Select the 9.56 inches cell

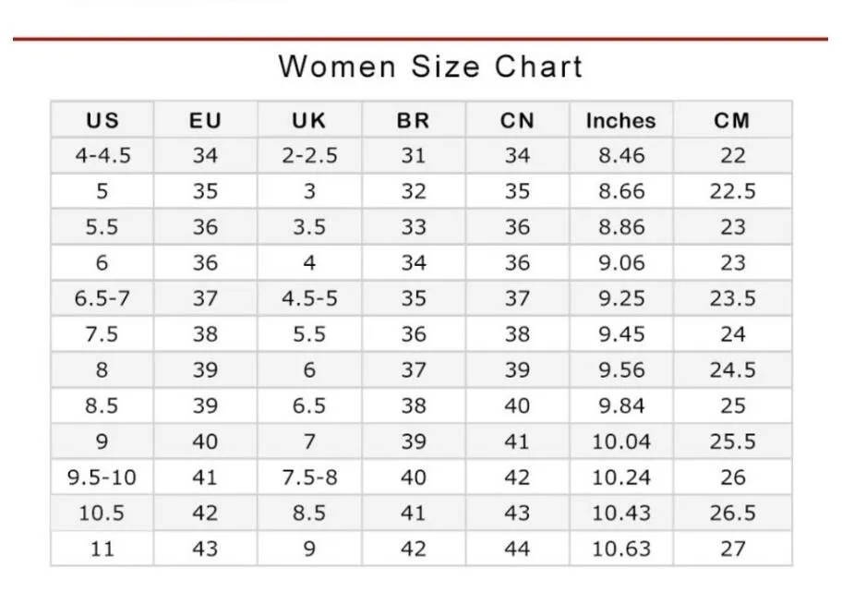(620, 369)
